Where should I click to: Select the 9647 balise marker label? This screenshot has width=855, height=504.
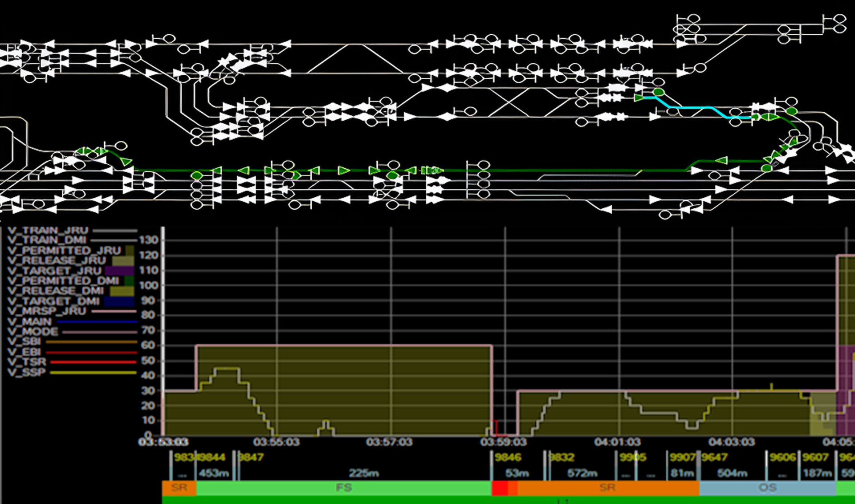point(715,457)
